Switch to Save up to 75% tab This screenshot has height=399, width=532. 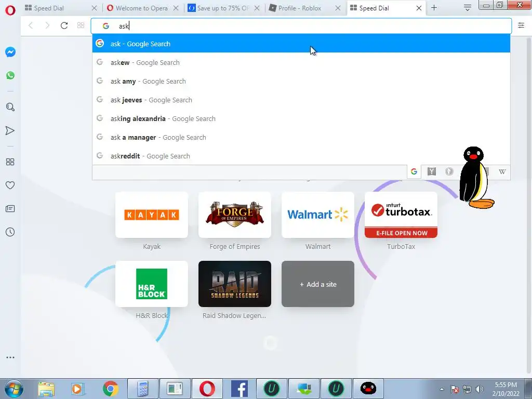[x=220, y=8]
